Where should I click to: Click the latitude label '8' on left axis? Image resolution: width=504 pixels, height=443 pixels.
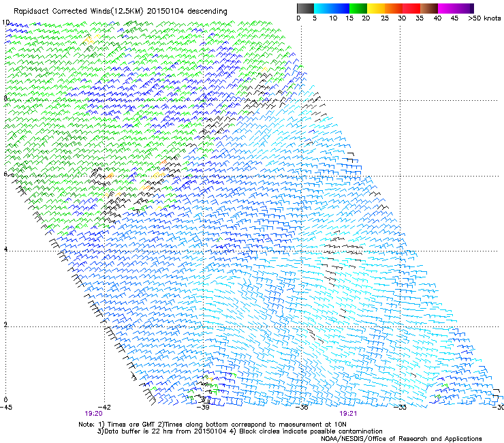(5, 98)
